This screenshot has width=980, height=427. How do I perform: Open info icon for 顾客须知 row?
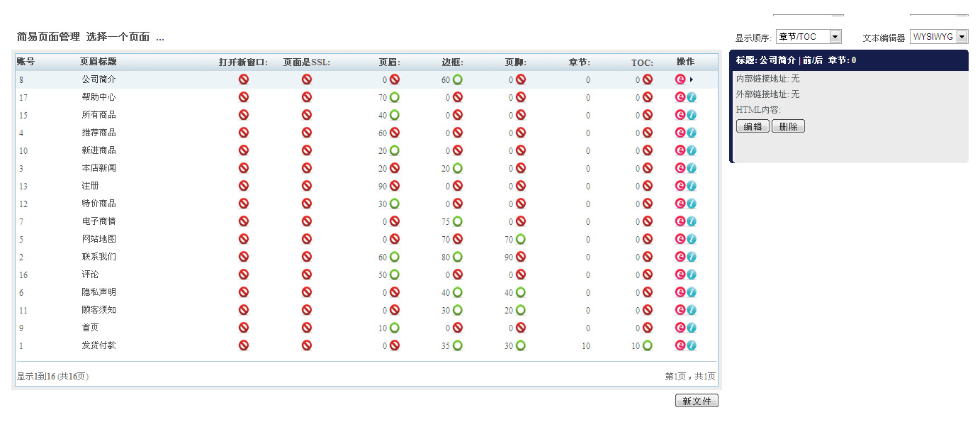(x=692, y=310)
